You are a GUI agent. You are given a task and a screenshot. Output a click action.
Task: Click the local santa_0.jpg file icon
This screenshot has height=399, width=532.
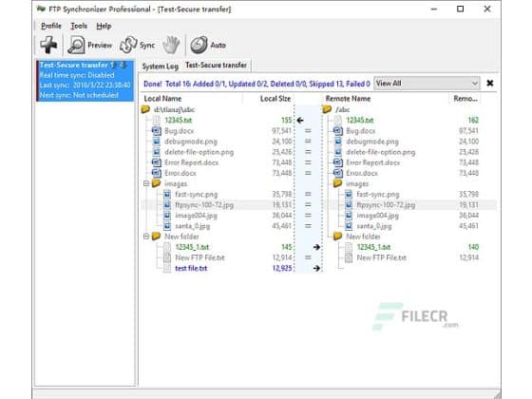[x=167, y=226]
